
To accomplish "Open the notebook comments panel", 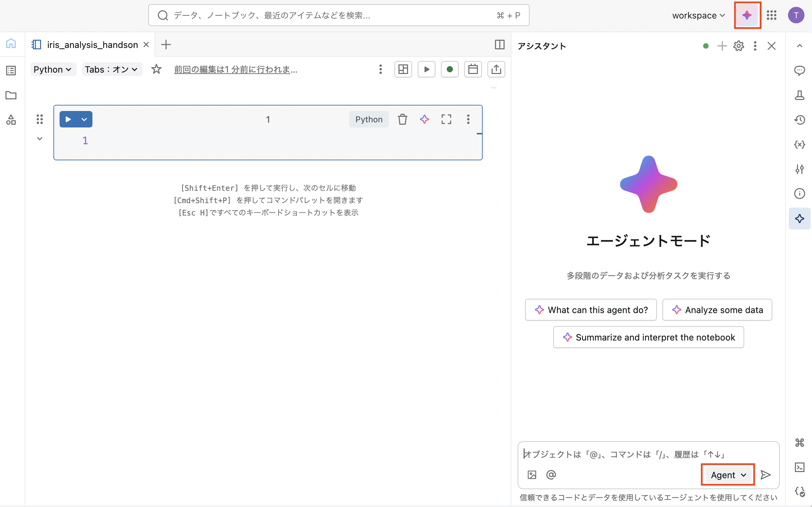I will pos(800,71).
